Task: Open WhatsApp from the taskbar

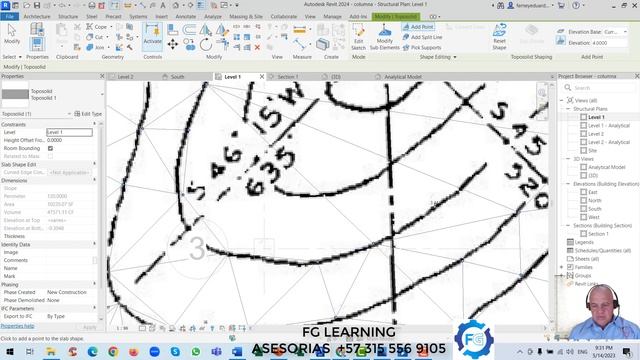Action: (196, 351)
